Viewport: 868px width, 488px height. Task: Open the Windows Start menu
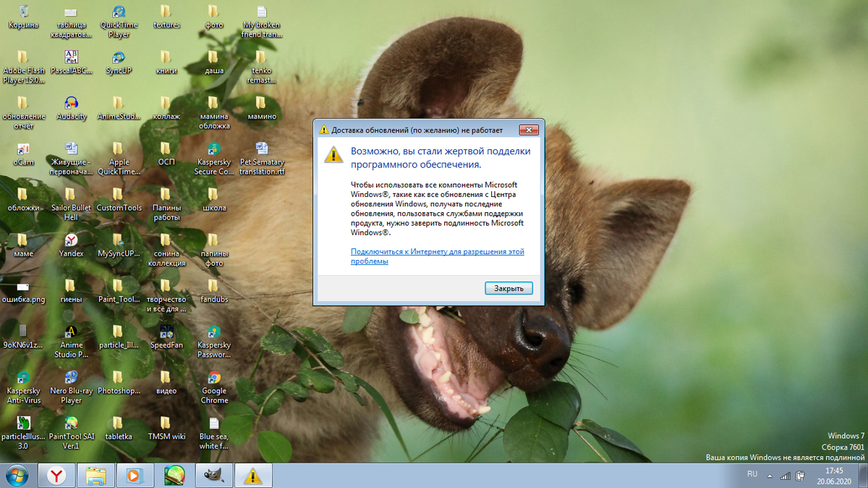16,476
